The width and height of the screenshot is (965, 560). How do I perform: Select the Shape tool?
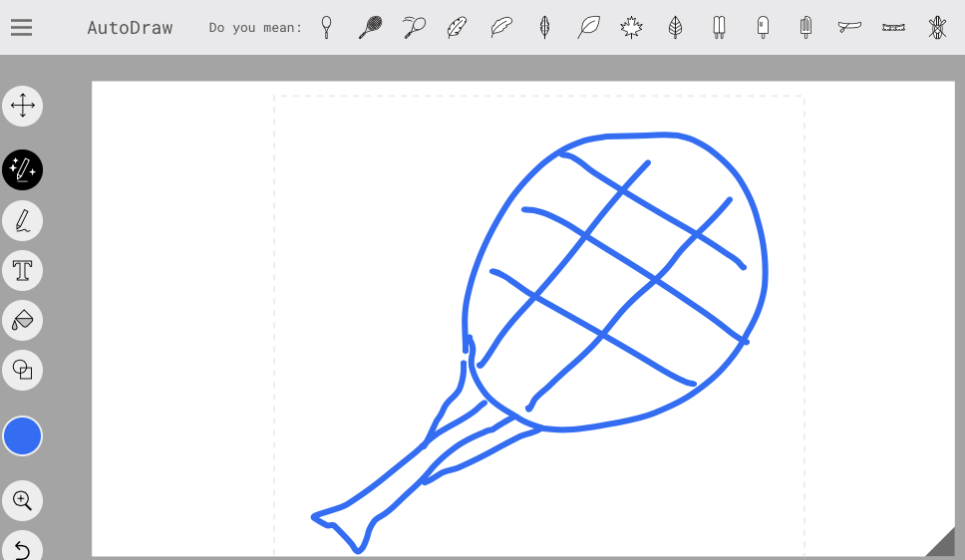click(22, 370)
